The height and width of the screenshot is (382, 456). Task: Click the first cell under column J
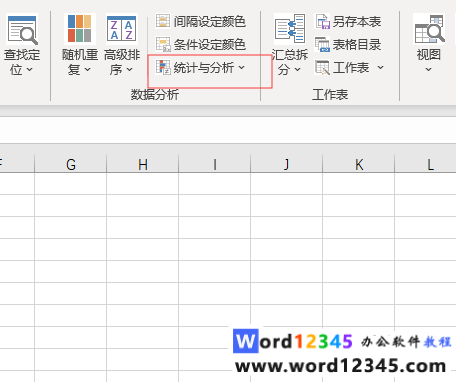click(287, 184)
